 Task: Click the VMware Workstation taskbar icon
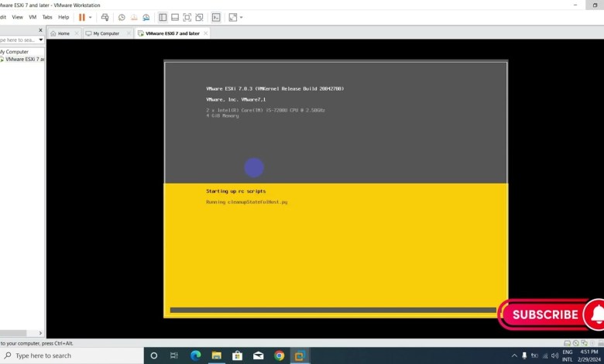pos(300,355)
